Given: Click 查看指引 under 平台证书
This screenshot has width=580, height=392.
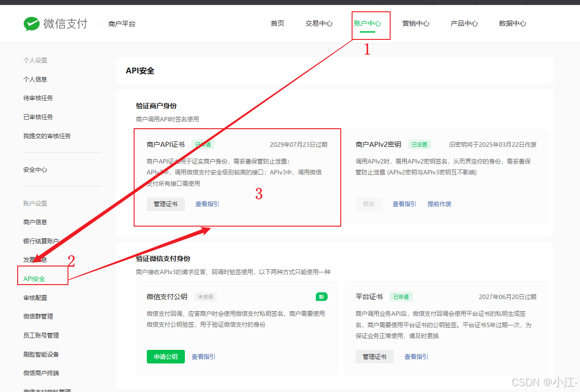Looking at the screenshot, I should (x=416, y=357).
